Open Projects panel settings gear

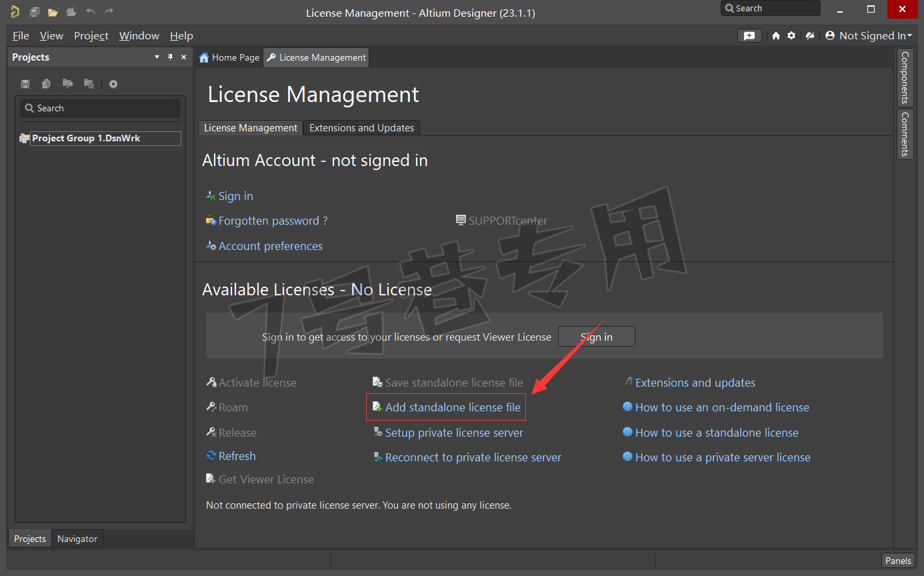point(113,84)
